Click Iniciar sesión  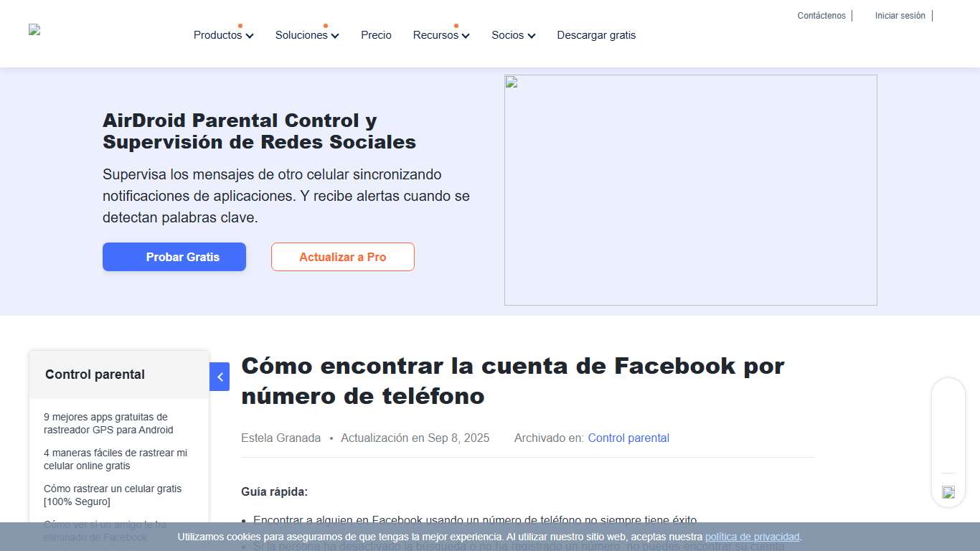[x=900, y=15]
